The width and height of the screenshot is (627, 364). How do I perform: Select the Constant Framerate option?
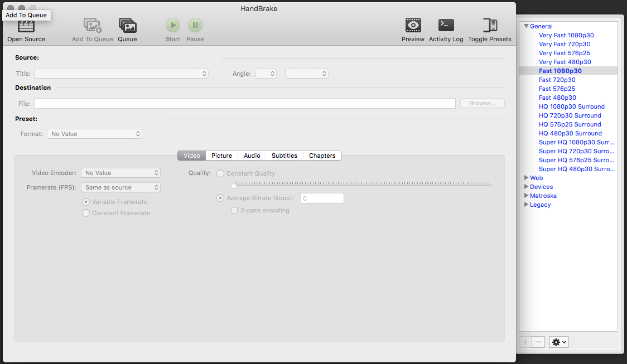click(x=85, y=213)
